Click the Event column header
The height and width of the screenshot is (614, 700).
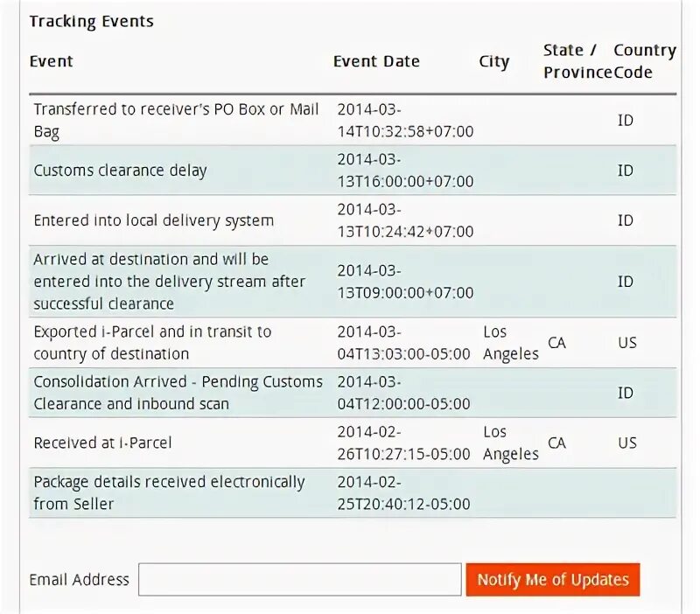pyautogui.click(x=51, y=61)
